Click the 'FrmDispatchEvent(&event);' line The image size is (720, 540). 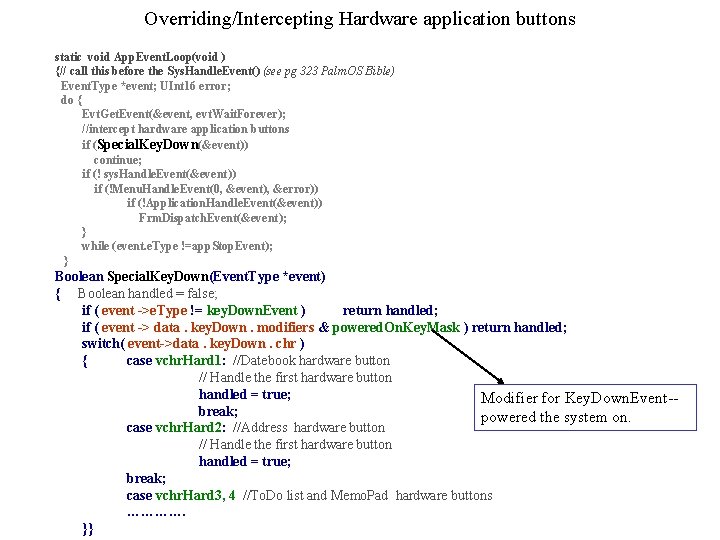click(213, 218)
